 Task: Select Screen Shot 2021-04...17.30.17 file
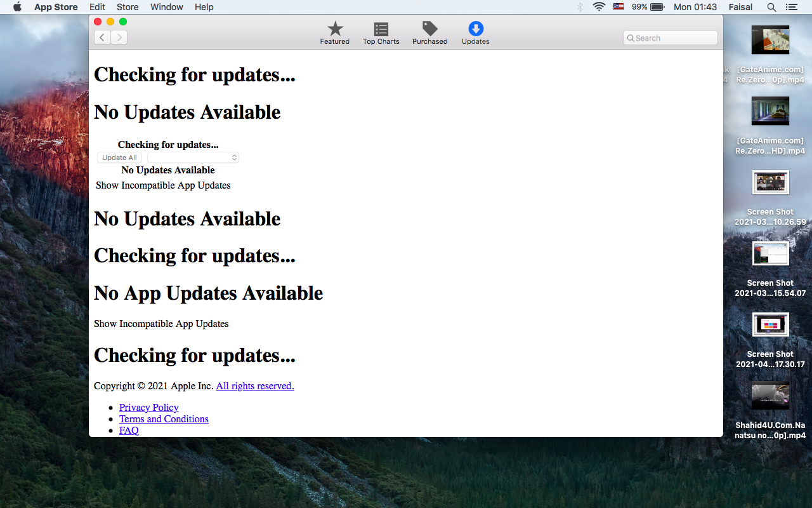[x=770, y=339]
